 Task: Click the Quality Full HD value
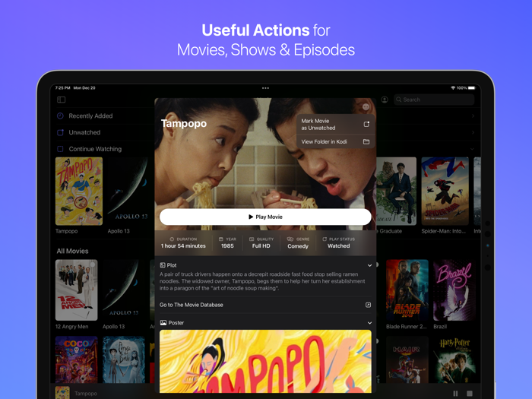click(x=261, y=246)
